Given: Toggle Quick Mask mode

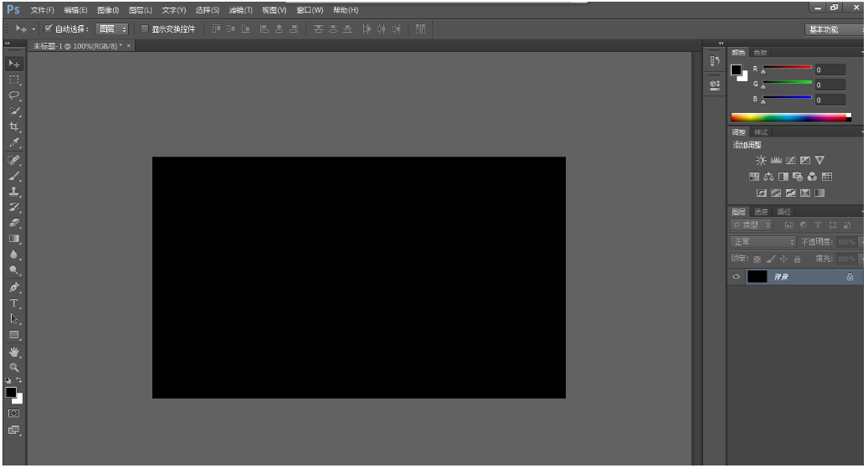Looking at the screenshot, I should pos(14,414).
